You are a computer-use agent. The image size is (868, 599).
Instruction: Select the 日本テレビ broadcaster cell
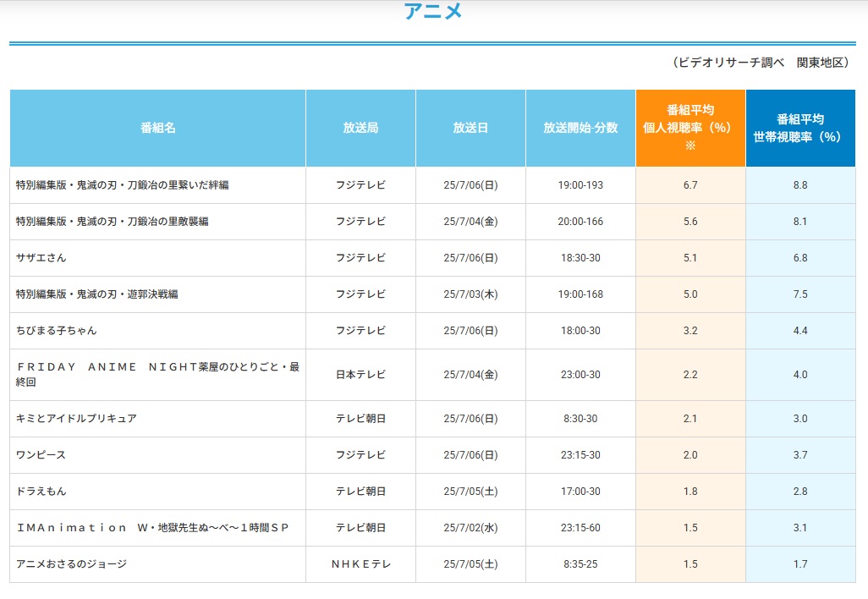click(x=360, y=375)
